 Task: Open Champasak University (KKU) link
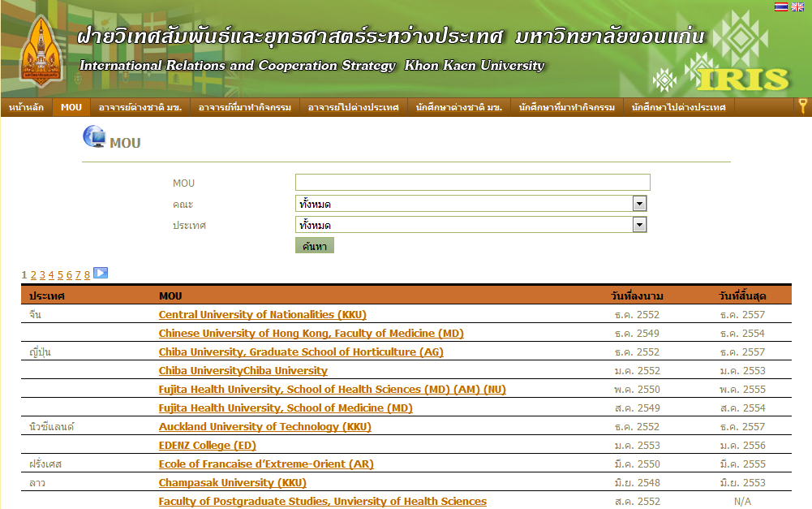pyautogui.click(x=233, y=482)
